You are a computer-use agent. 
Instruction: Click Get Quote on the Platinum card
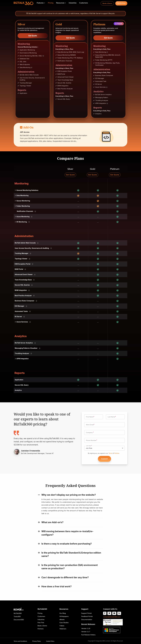coord(108,38)
